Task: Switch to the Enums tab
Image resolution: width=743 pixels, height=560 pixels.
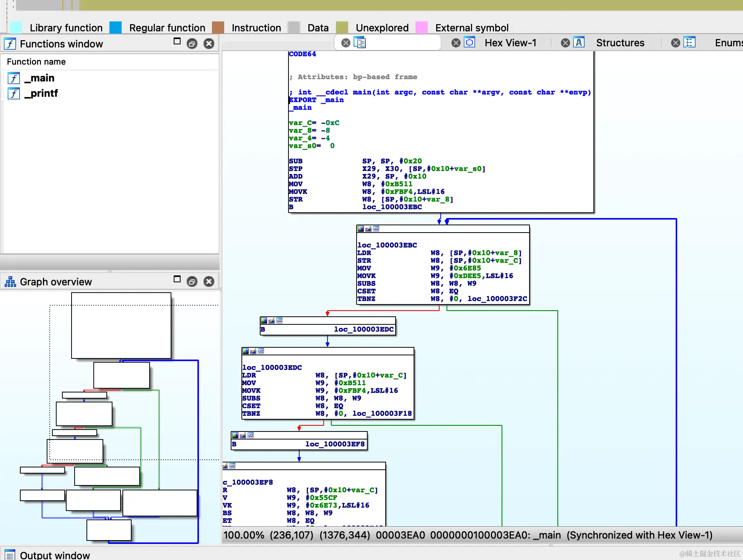Action: 728,43
